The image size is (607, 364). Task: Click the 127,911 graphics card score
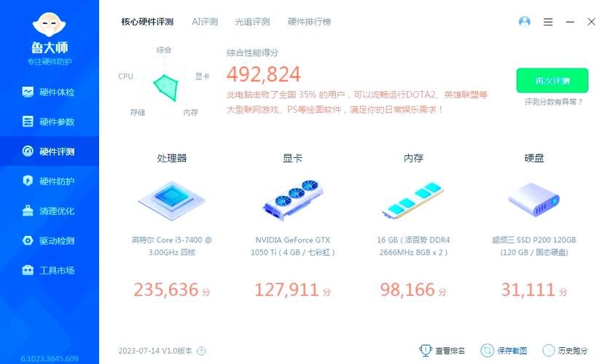tap(293, 290)
